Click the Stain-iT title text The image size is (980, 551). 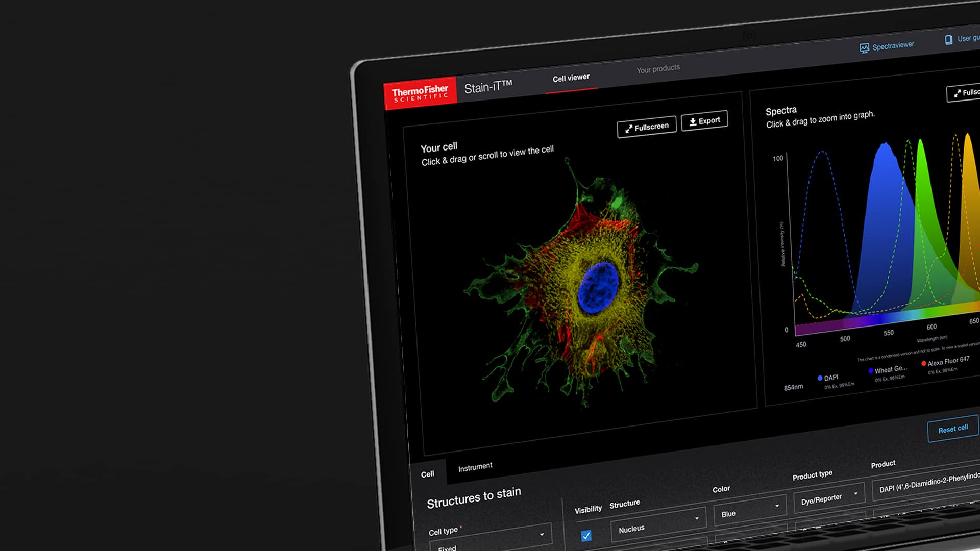coord(488,87)
